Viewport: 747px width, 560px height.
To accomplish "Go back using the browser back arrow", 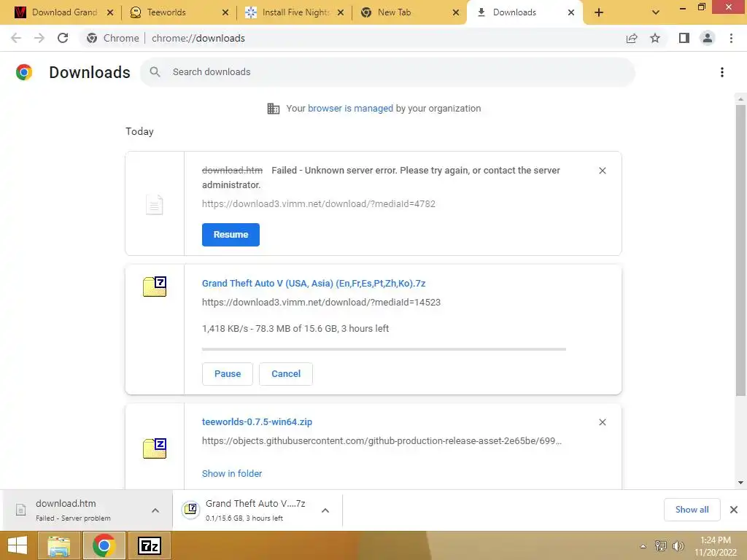I will pyautogui.click(x=16, y=38).
